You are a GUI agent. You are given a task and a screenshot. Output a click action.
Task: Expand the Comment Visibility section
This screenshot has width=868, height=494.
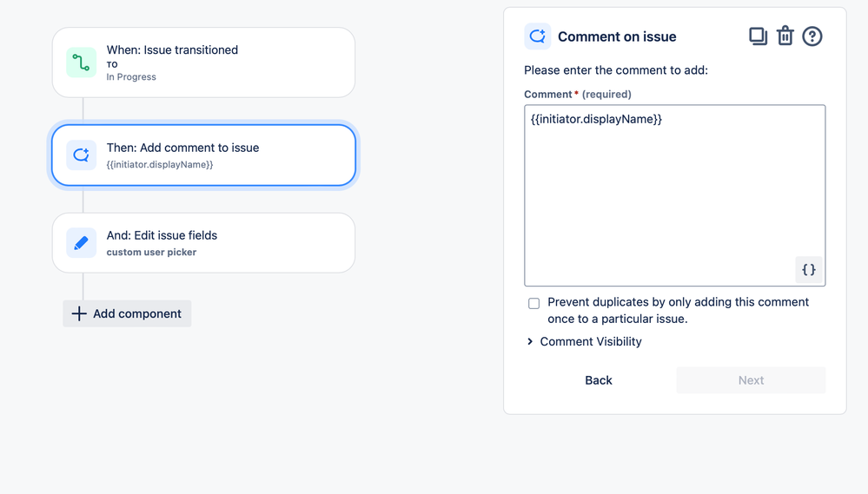click(x=591, y=341)
